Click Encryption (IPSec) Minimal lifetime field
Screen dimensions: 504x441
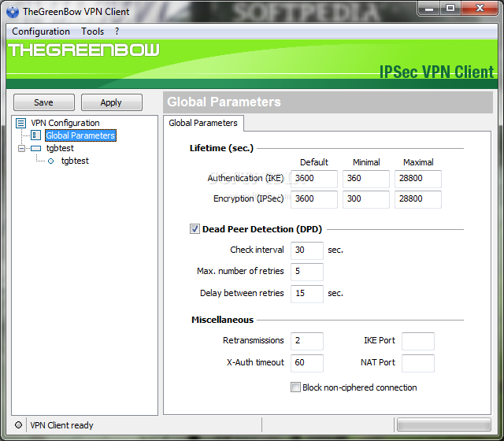pos(366,199)
